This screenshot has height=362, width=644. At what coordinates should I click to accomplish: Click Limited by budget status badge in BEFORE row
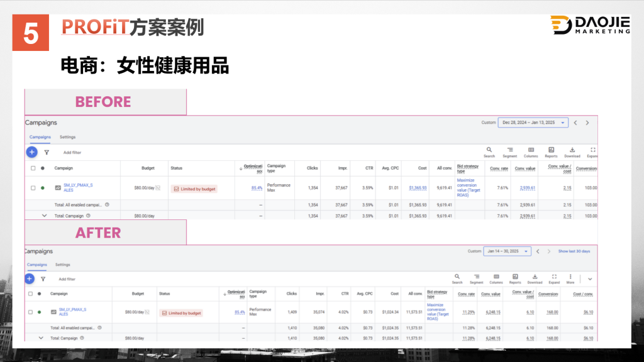(194, 189)
